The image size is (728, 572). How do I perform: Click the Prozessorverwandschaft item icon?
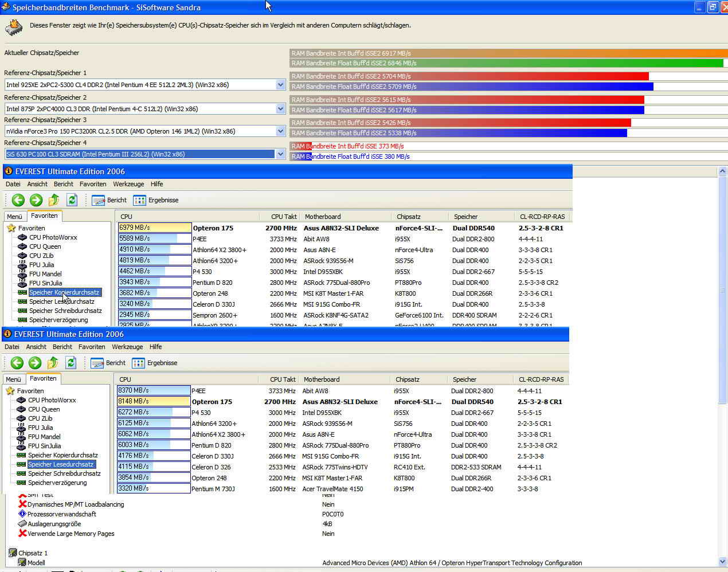[22, 514]
